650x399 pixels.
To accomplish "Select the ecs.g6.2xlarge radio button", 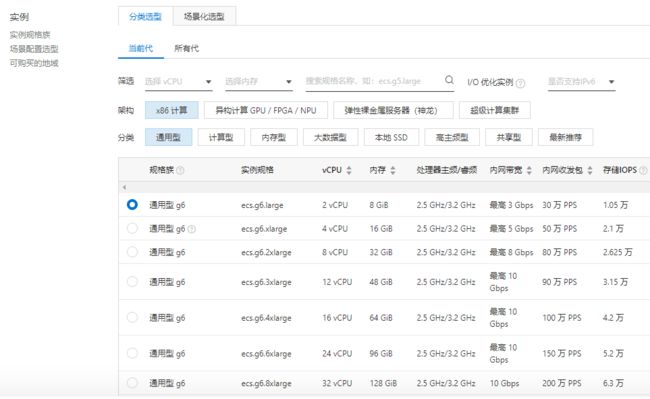I will pyautogui.click(x=132, y=252).
